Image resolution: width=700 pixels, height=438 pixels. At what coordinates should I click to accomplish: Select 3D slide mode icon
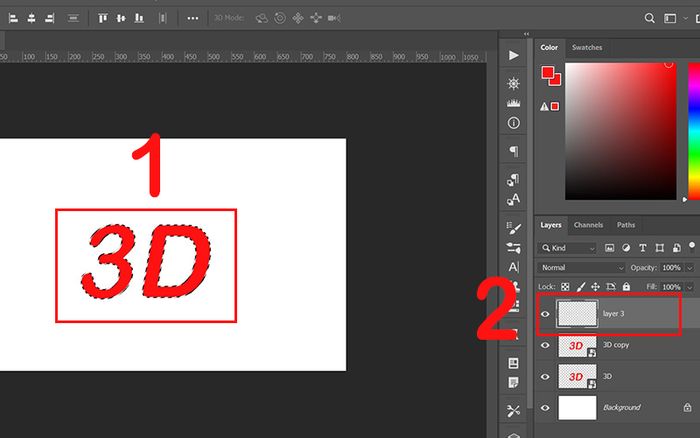pos(316,18)
